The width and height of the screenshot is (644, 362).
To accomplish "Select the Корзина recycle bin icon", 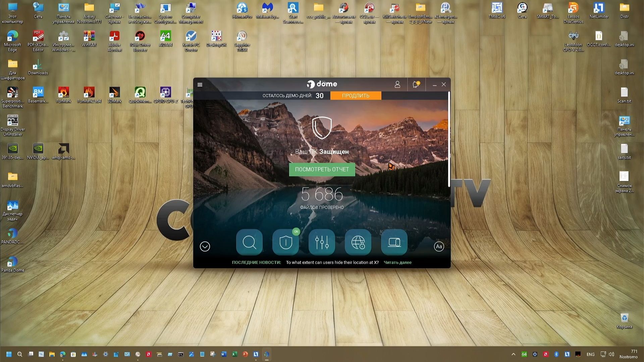I will point(624,321).
